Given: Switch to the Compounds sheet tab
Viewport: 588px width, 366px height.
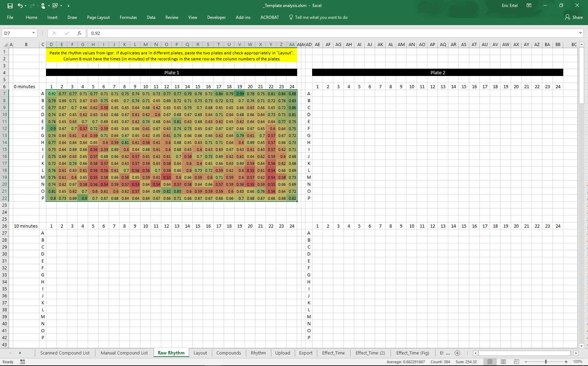Looking at the screenshot, I should [x=229, y=353].
